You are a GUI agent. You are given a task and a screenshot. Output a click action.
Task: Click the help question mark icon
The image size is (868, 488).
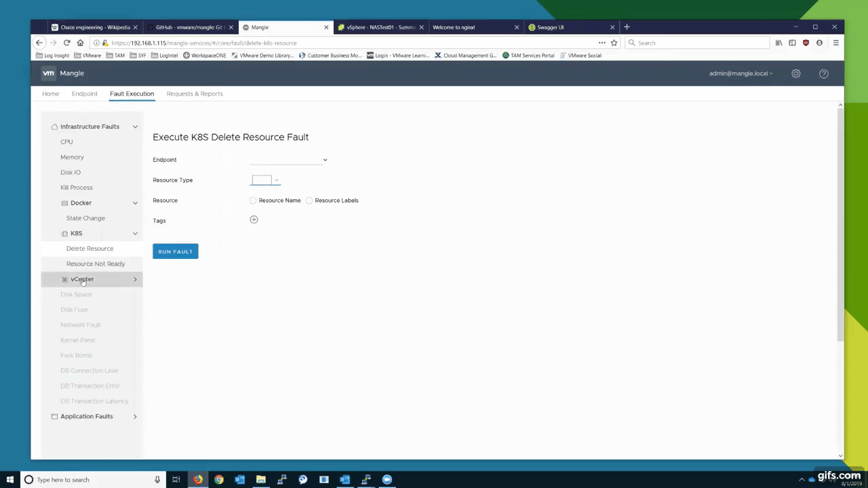click(x=823, y=73)
